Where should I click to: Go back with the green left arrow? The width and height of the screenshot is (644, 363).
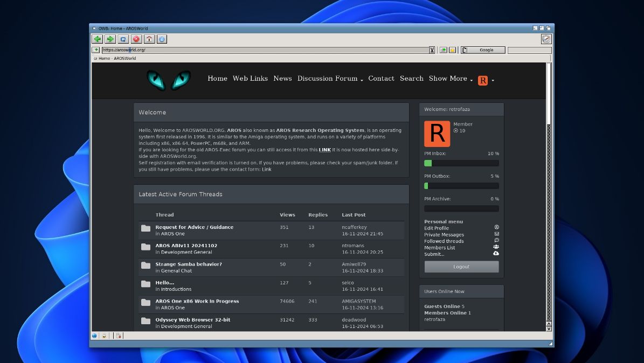click(x=98, y=39)
